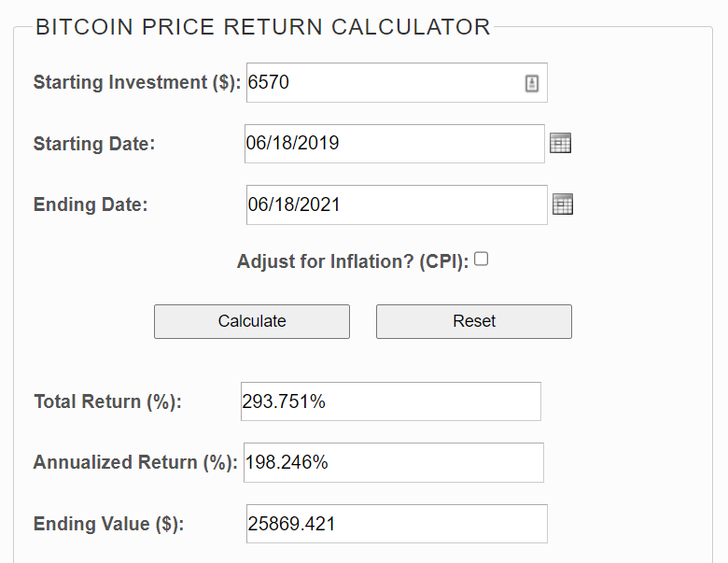Open the Starting Date calendar picker icon
Screen dimensions: 728x563
[560, 143]
